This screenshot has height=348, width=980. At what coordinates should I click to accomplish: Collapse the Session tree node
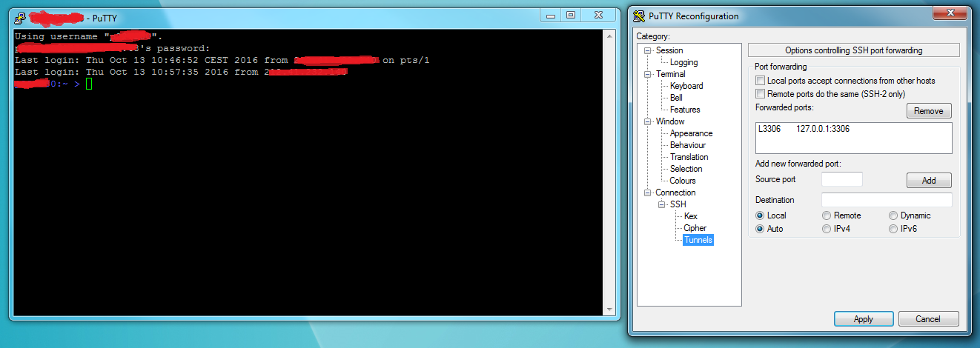pyautogui.click(x=647, y=50)
